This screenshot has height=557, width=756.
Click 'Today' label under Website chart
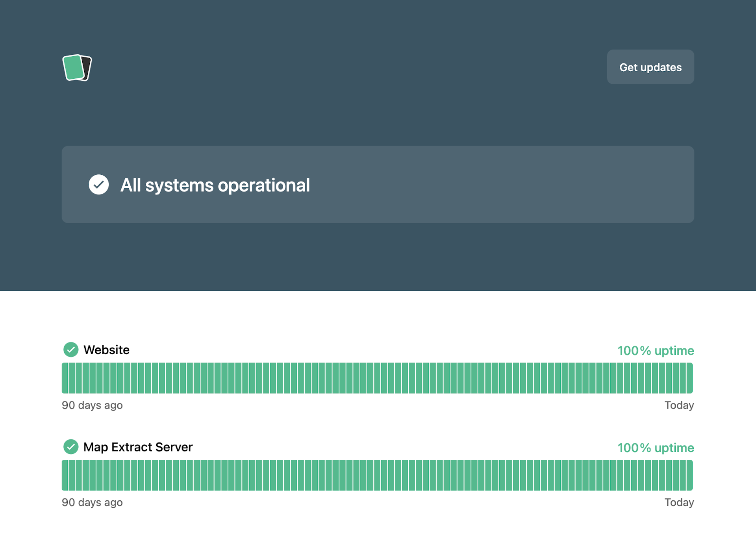[x=679, y=405]
